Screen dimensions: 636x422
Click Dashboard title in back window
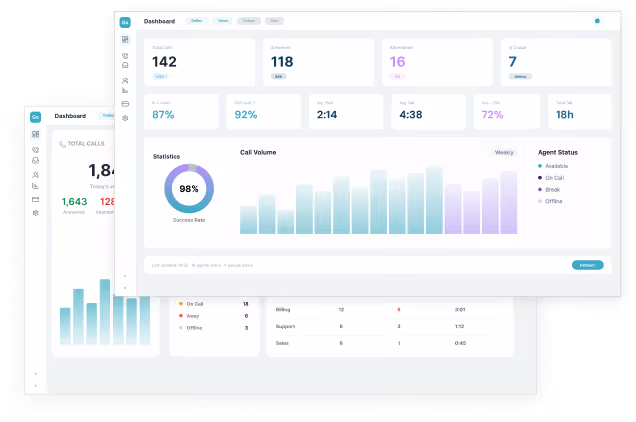pos(70,116)
